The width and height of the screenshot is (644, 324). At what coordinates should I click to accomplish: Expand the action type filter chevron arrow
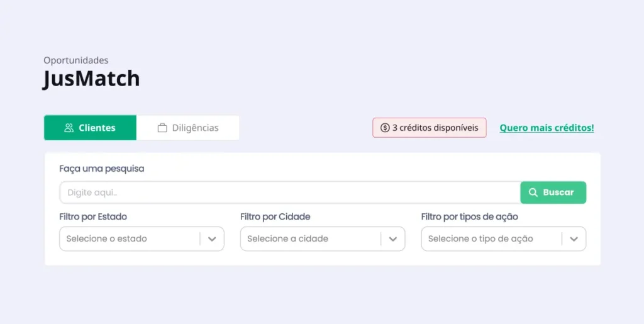(x=574, y=239)
